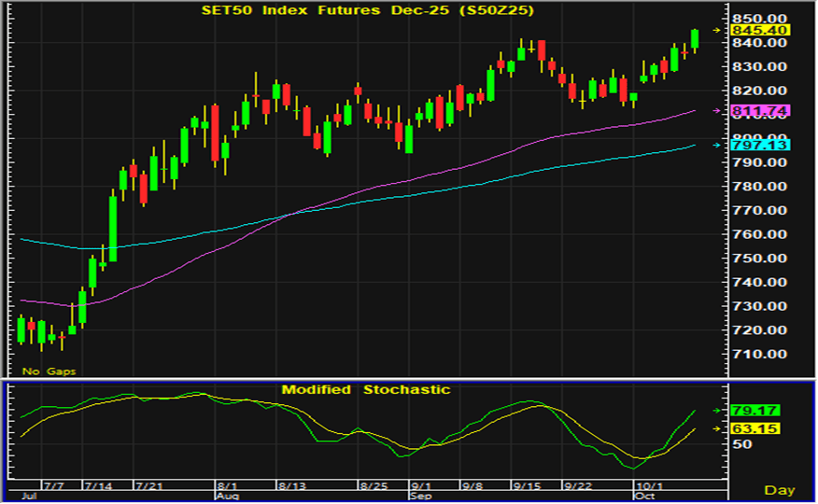Screen dimensions: 818x504
Task: Click the 9/15 date on time axis
Action: click(x=527, y=486)
